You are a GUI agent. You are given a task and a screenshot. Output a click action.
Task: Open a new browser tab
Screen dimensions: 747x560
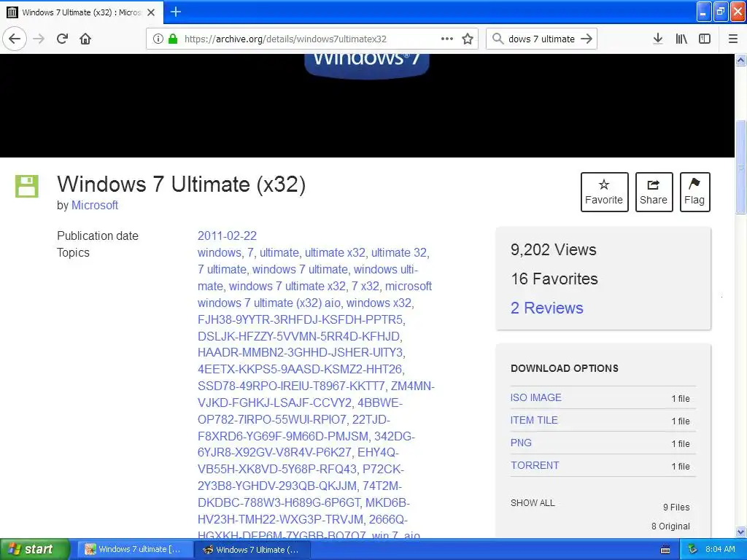click(175, 12)
